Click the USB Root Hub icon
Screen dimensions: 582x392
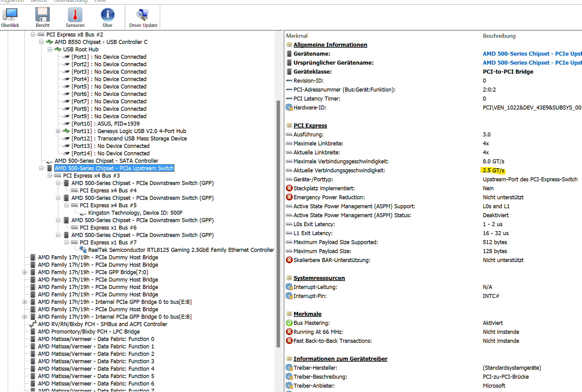58,49
